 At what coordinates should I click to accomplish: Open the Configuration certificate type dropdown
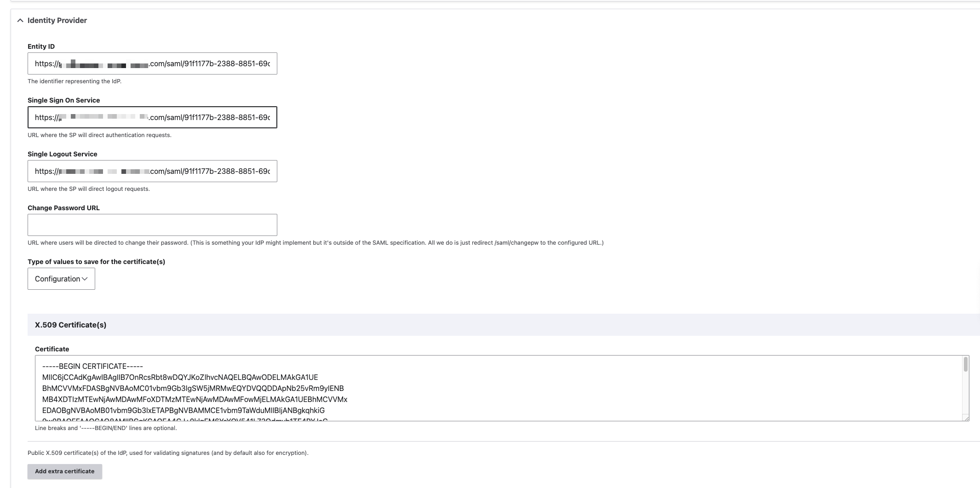point(61,279)
